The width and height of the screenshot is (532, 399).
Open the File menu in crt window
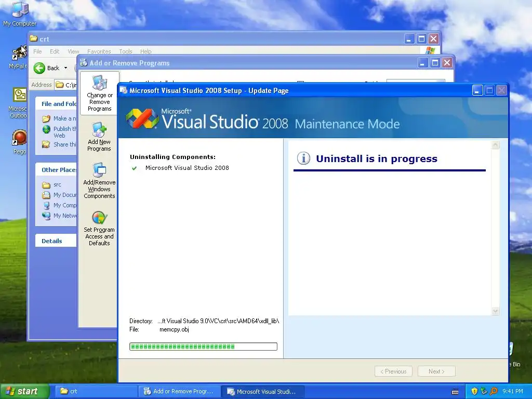point(37,51)
